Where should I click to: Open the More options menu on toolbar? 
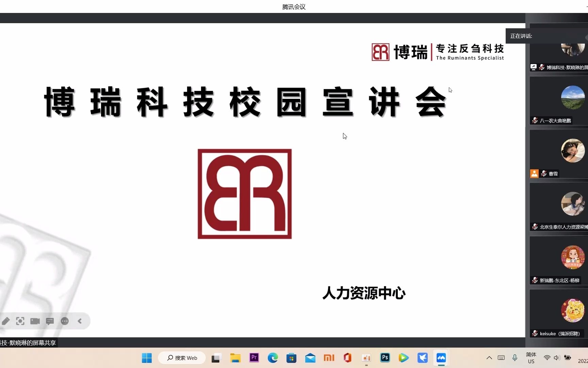coord(65,321)
